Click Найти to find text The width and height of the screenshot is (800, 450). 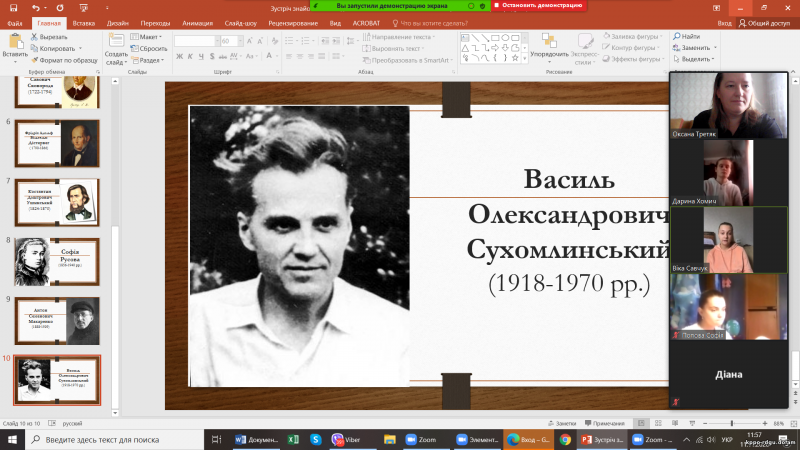click(686, 36)
